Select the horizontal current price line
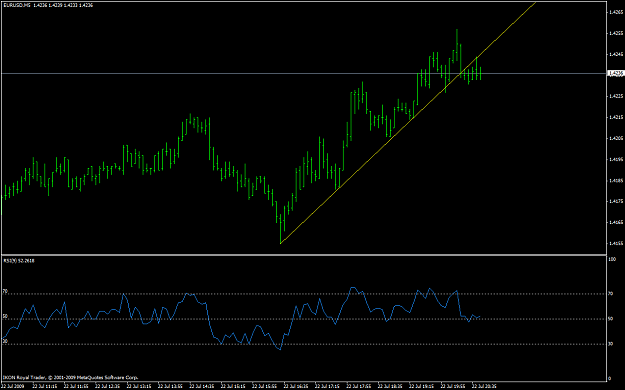The width and height of the screenshot is (625, 390). point(304,73)
